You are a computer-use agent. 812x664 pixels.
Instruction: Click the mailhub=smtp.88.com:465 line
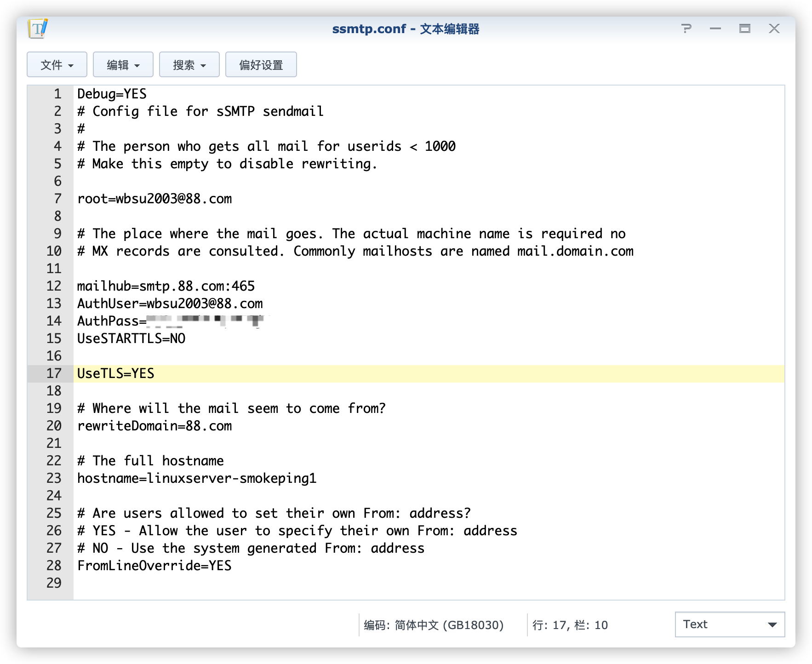(x=166, y=286)
